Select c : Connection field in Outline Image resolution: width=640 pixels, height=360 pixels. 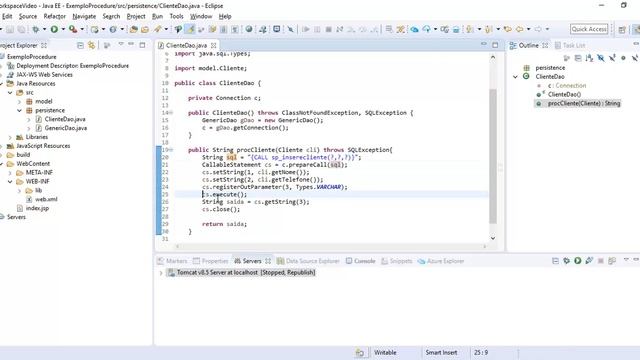click(x=567, y=86)
